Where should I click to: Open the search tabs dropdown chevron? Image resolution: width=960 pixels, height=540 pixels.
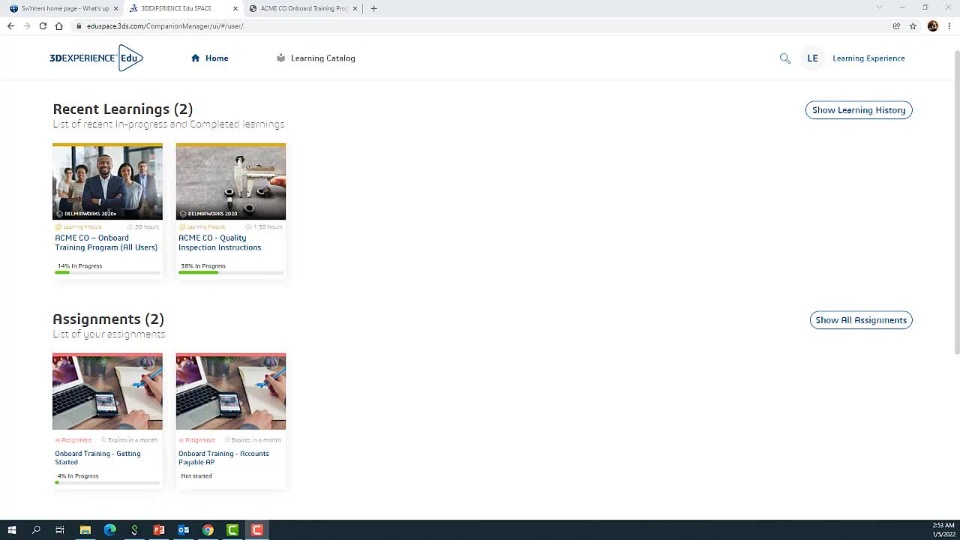click(879, 7)
